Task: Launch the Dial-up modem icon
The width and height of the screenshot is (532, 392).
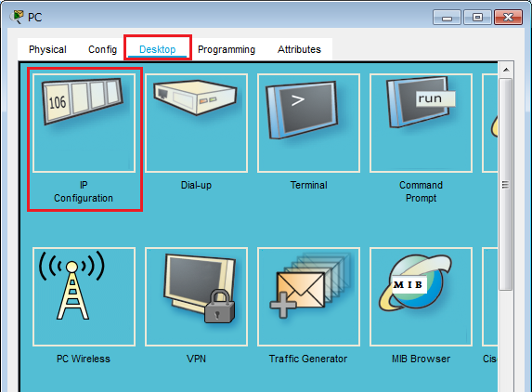Action: coord(196,124)
